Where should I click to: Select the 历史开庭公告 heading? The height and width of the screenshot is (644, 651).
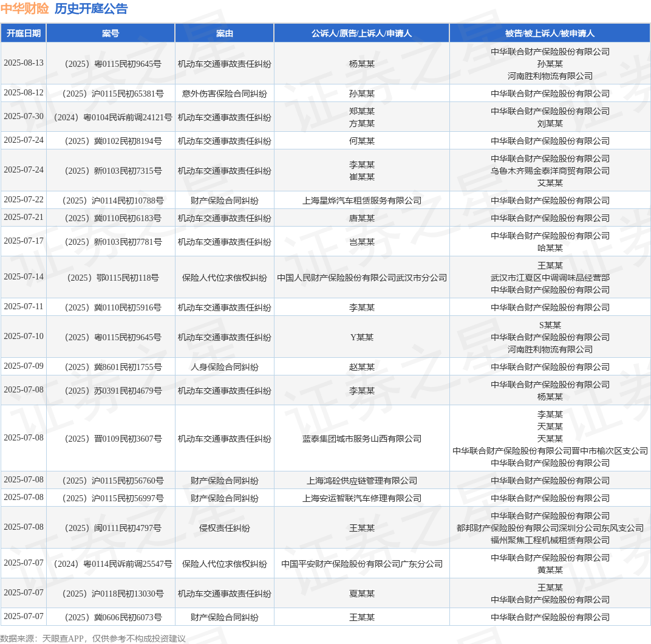tap(91, 9)
